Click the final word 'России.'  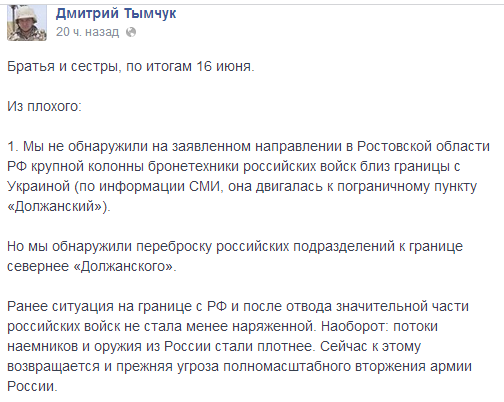click(32, 386)
